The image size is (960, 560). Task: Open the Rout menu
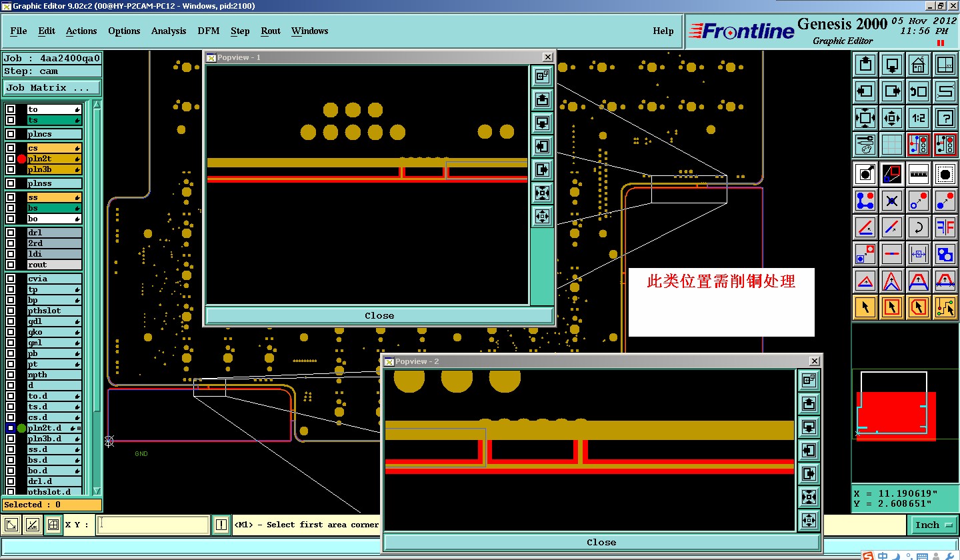point(271,31)
